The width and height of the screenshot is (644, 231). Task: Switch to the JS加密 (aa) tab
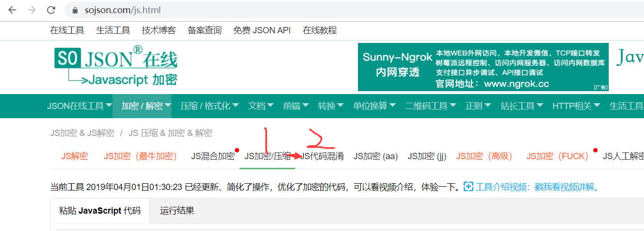coord(375,156)
